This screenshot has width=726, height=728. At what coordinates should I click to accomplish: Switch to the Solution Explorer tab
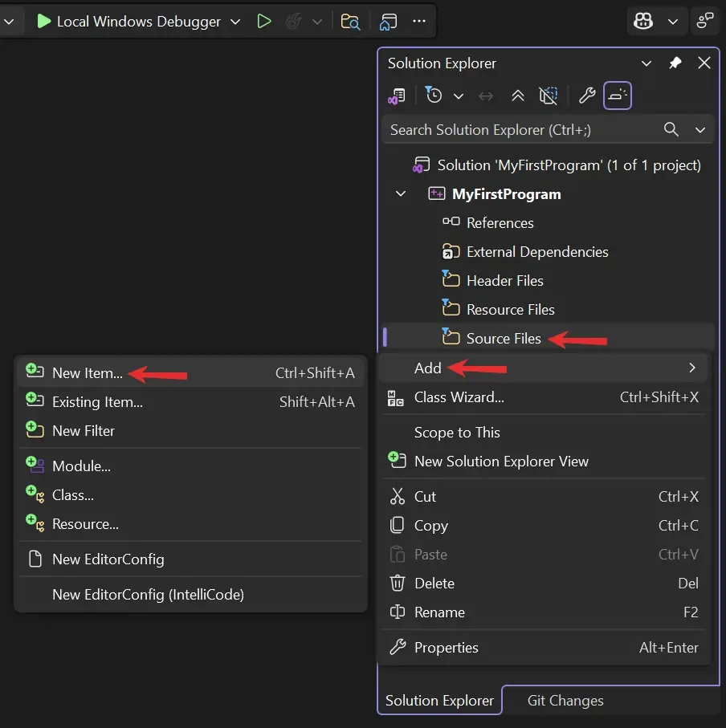[439, 700]
